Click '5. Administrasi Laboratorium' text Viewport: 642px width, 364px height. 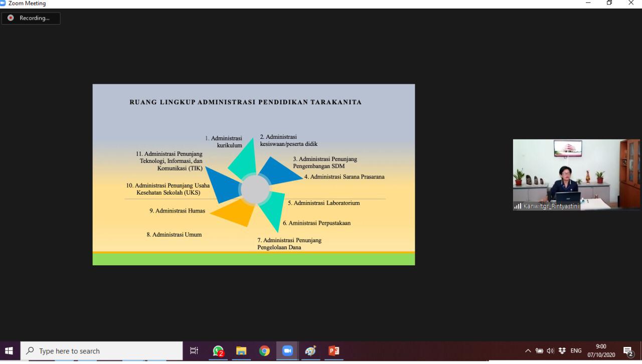324,203
